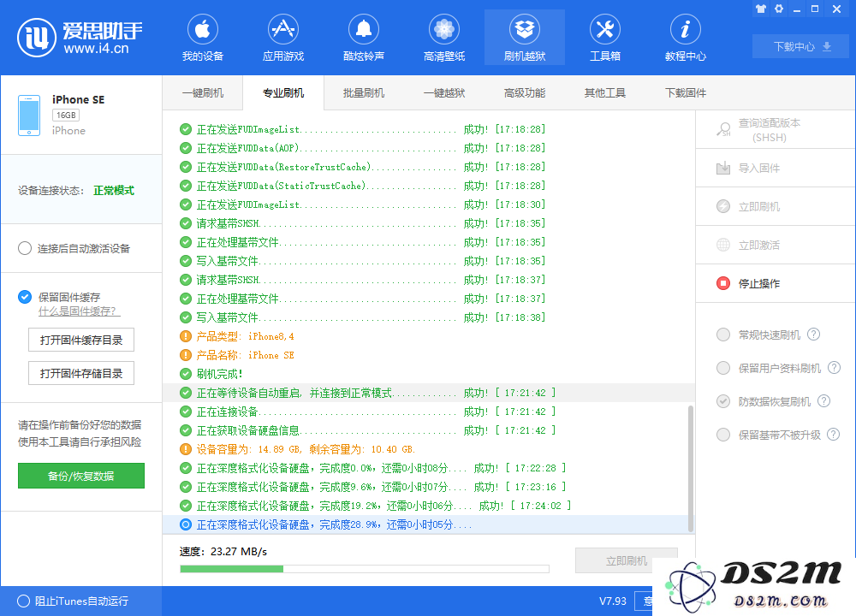Select log row 设备容量为: 14.89 GB

[429, 449]
